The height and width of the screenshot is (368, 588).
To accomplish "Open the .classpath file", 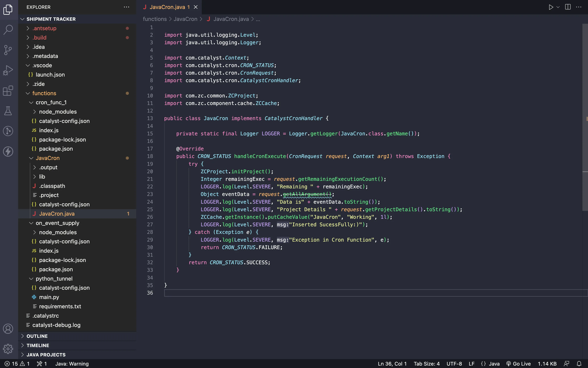I will (77, 186).
